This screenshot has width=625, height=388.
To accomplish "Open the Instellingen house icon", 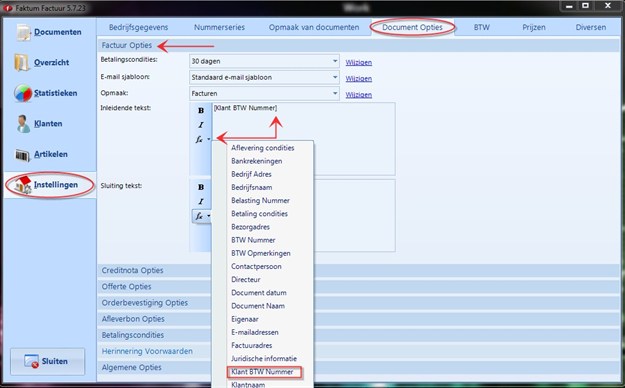I will tap(23, 185).
